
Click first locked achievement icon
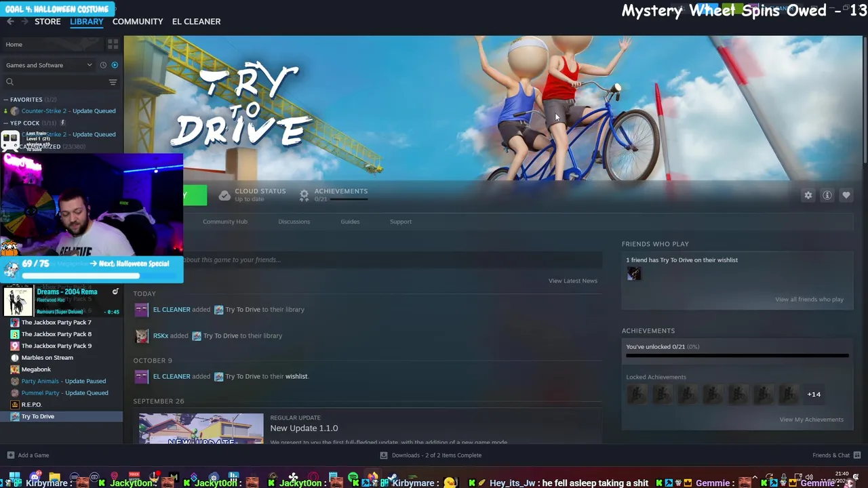click(637, 394)
